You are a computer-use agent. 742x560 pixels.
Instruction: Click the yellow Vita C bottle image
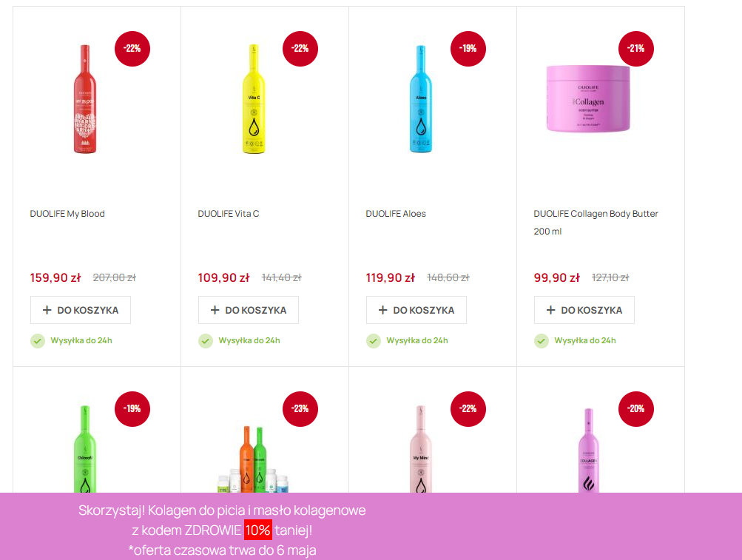pos(254,99)
